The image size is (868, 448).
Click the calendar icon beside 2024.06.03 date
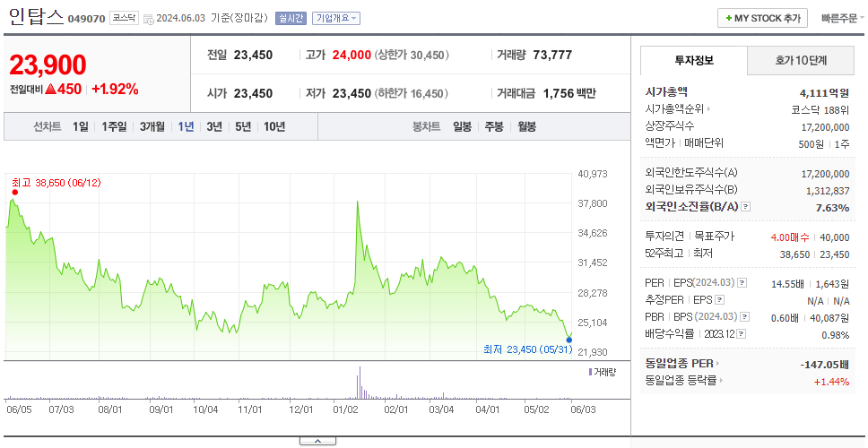click(148, 19)
